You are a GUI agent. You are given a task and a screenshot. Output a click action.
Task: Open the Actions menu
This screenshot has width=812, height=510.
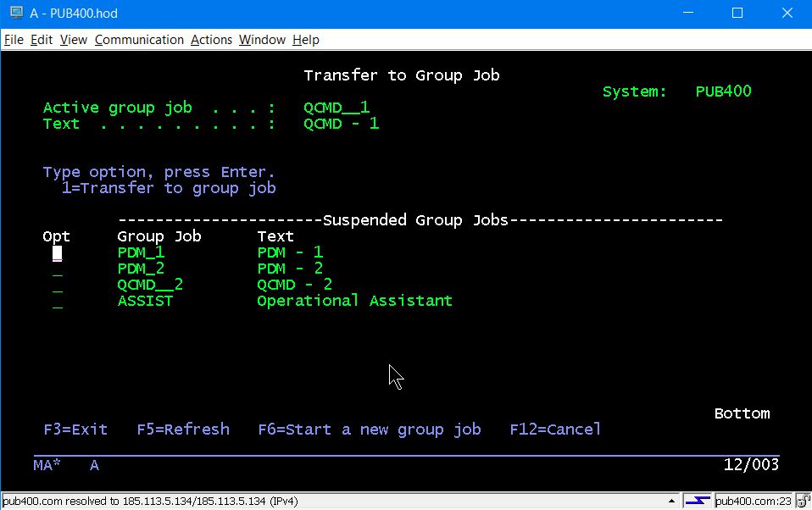pos(211,40)
